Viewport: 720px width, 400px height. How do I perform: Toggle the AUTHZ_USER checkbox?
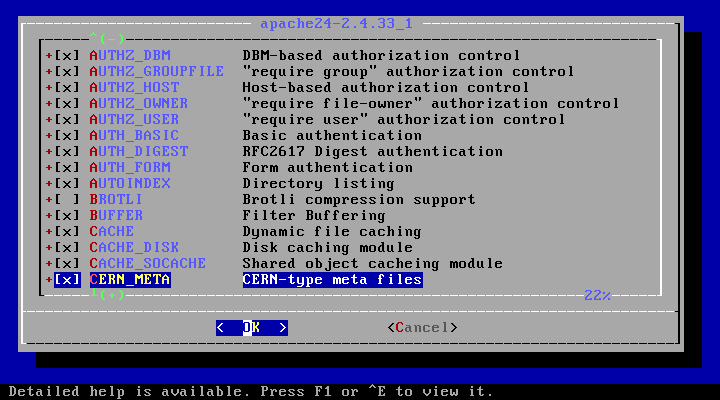(67, 120)
